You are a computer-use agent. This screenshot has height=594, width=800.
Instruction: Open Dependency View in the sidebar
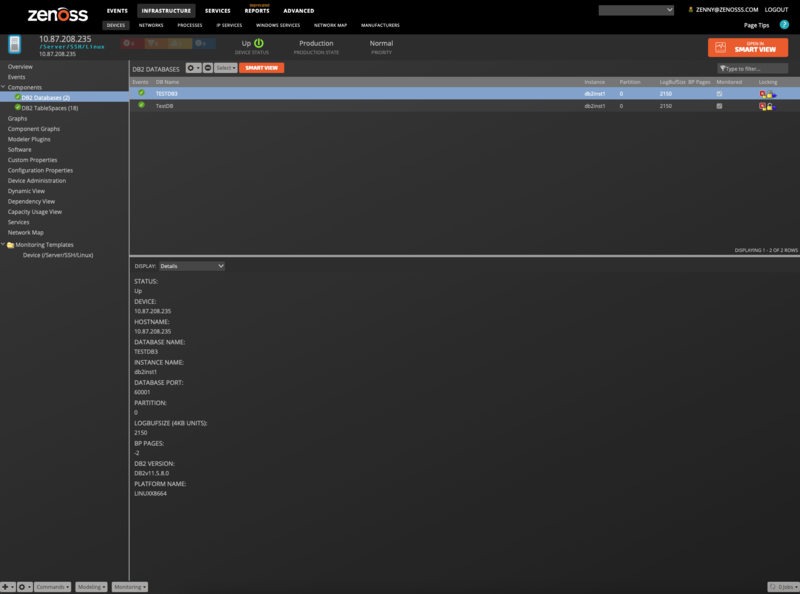pyautogui.click(x=31, y=202)
